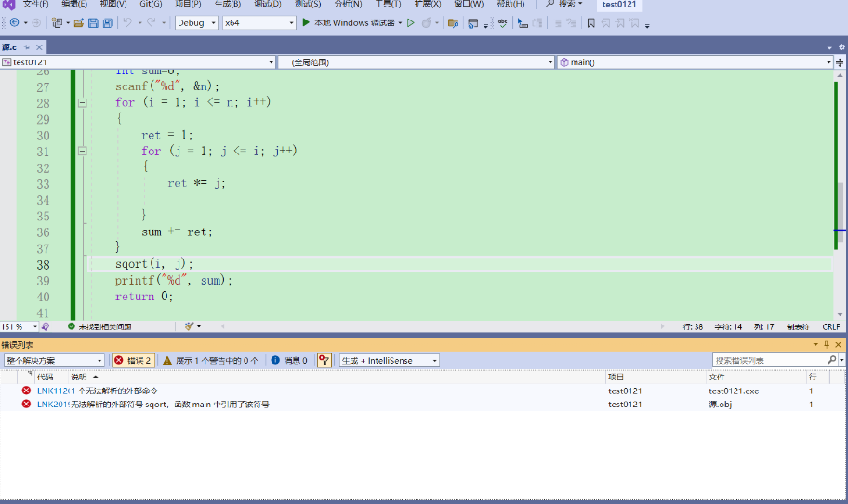Open the x64 platform dropdown
848x504 pixels.
coord(259,22)
